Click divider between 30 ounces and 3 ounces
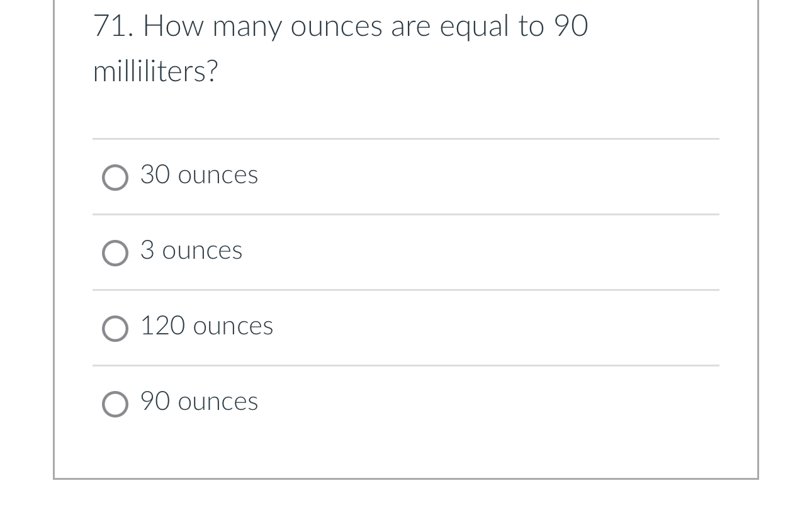812x505 pixels. point(405,215)
